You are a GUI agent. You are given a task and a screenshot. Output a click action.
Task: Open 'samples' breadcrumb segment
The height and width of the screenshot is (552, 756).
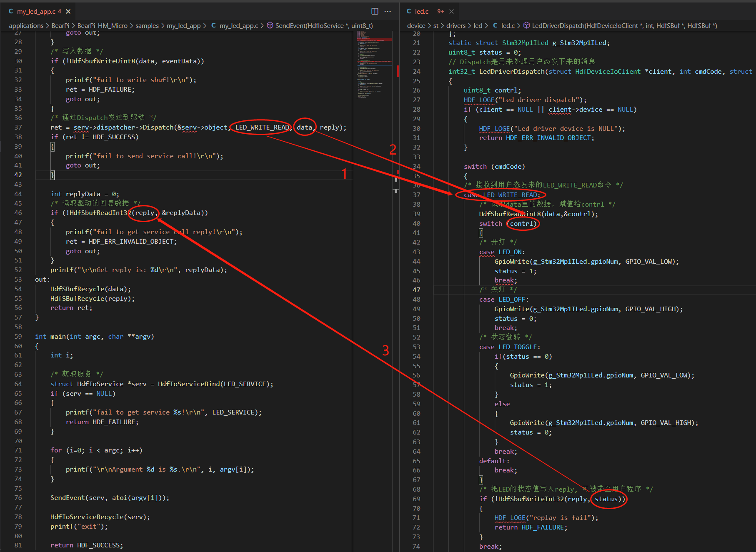pos(147,25)
